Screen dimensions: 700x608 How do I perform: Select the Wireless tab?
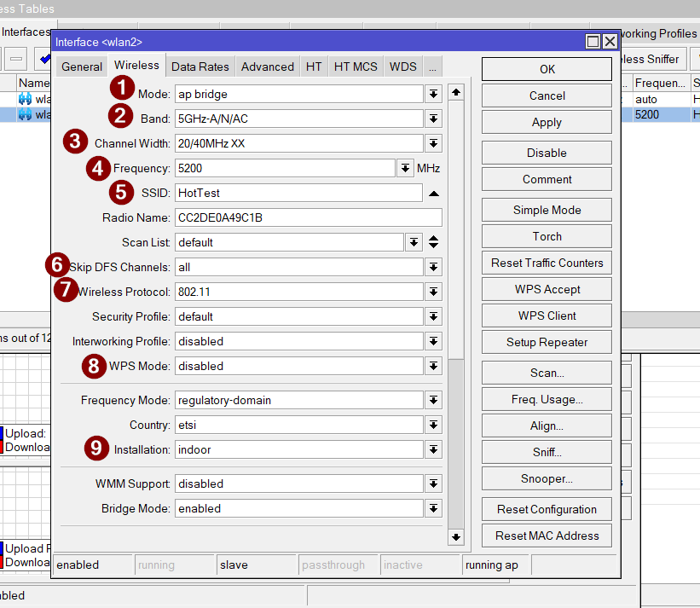pos(136,65)
